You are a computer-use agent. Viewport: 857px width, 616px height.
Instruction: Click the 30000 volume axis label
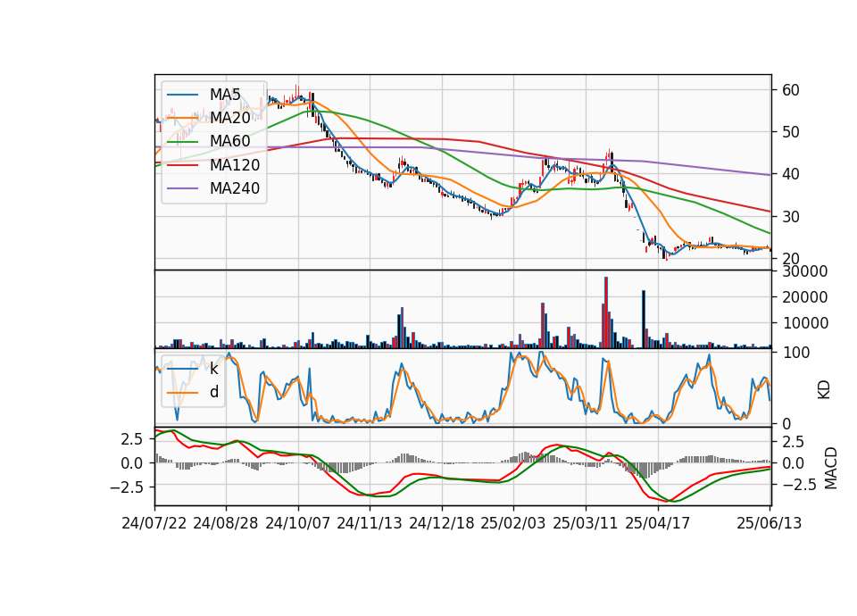[x=804, y=271]
